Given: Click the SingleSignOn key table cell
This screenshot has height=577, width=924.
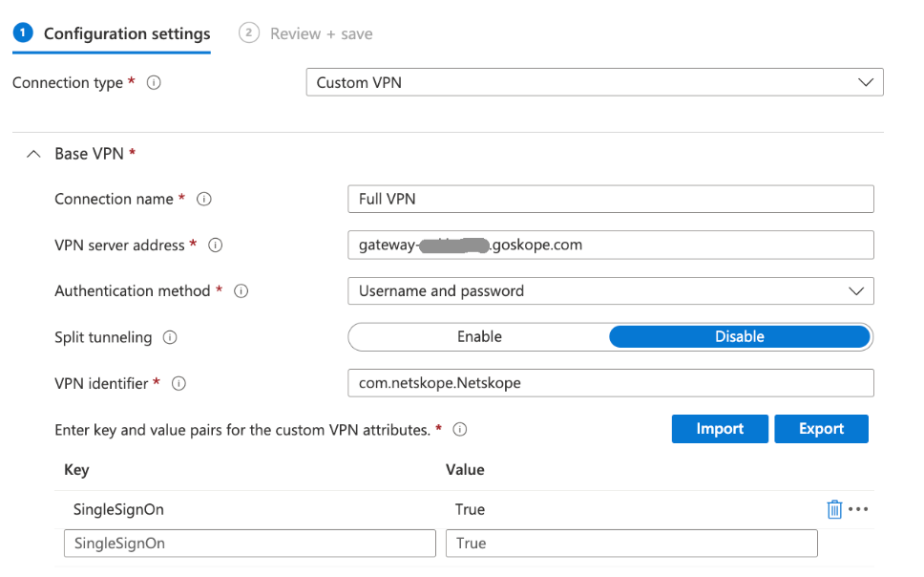Looking at the screenshot, I should click(x=118, y=509).
